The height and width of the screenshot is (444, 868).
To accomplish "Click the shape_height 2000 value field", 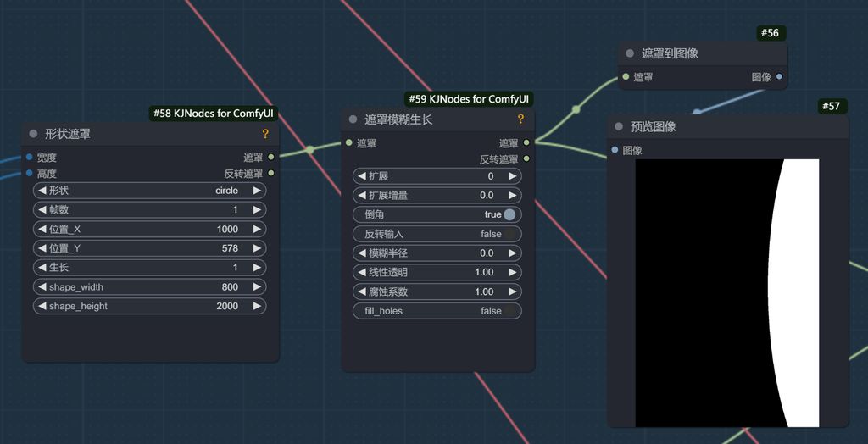I will [149, 306].
